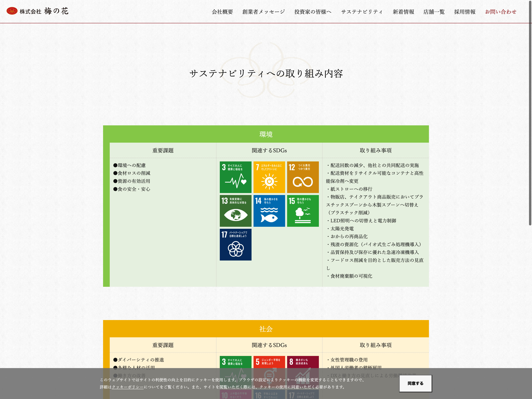532x399 pixels.
Task: Open 新着情報 in top navigation
Action: (403, 12)
